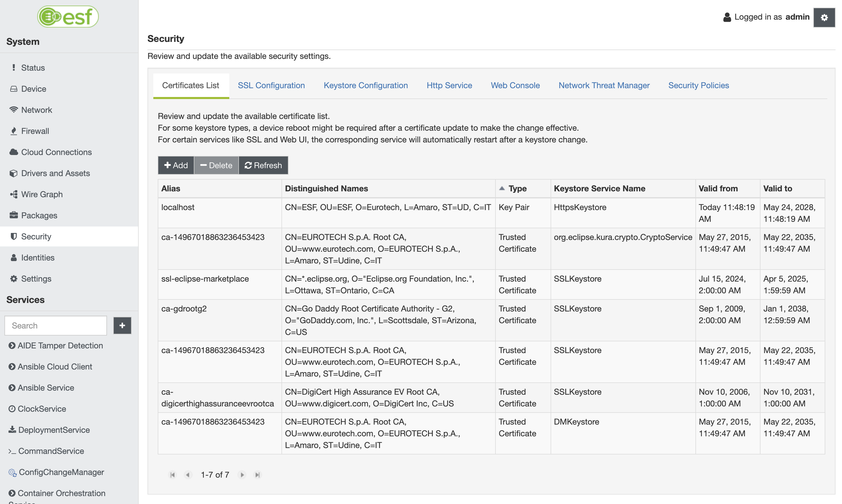Screen dimensions: 842x504
Task: Go to previous certificates page
Action: [188, 475]
